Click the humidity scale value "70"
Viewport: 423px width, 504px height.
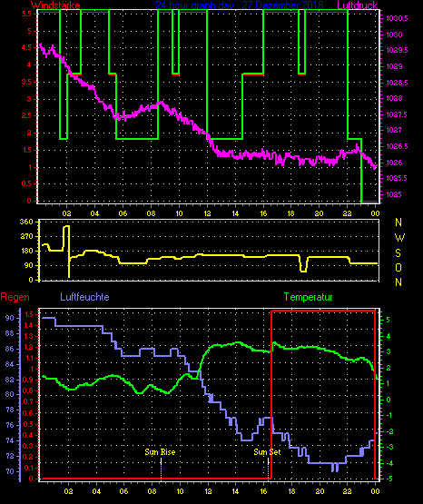click(x=10, y=471)
